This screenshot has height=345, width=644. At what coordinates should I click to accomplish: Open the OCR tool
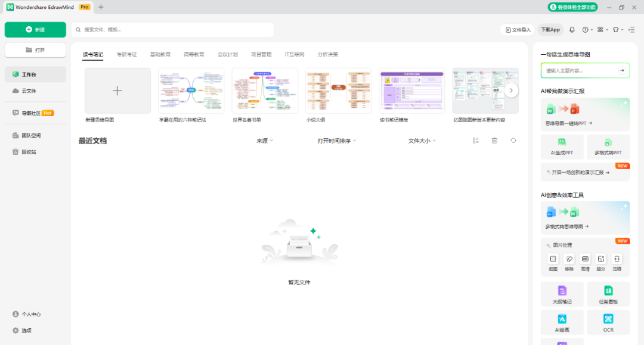(608, 321)
